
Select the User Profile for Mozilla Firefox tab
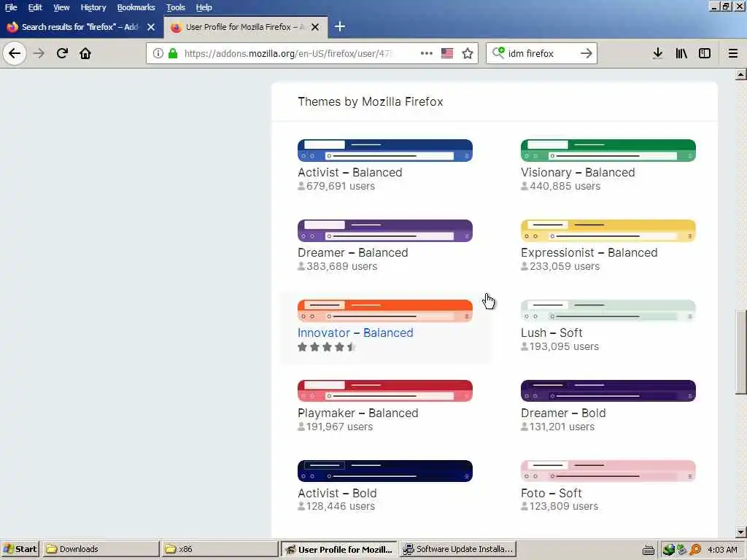[x=245, y=27]
